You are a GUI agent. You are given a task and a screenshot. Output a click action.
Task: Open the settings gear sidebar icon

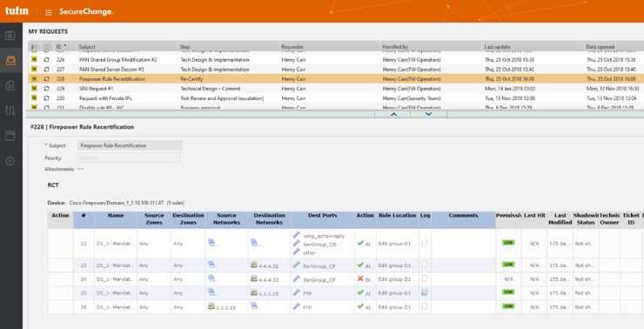pyautogui.click(x=10, y=161)
